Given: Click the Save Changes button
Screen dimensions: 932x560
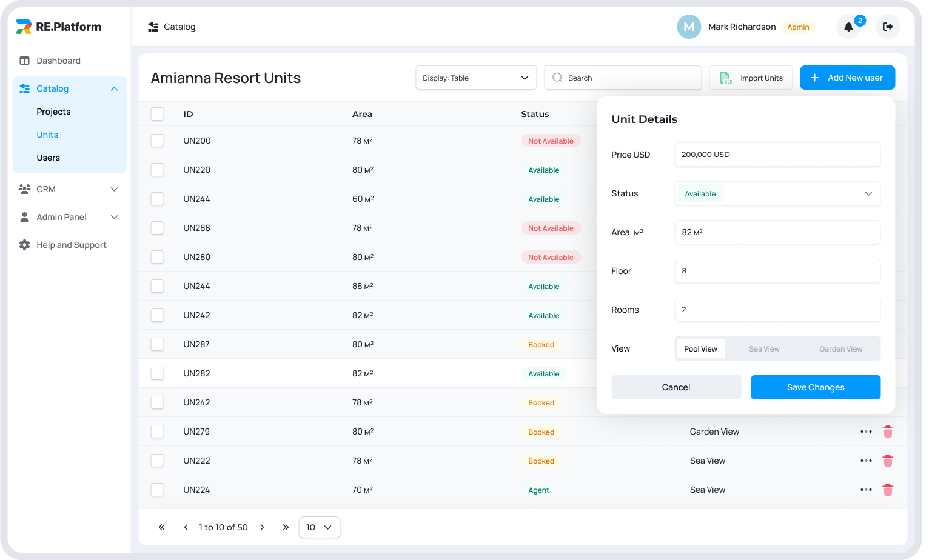Looking at the screenshot, I should pyautogui.click(x=815, y=387).
